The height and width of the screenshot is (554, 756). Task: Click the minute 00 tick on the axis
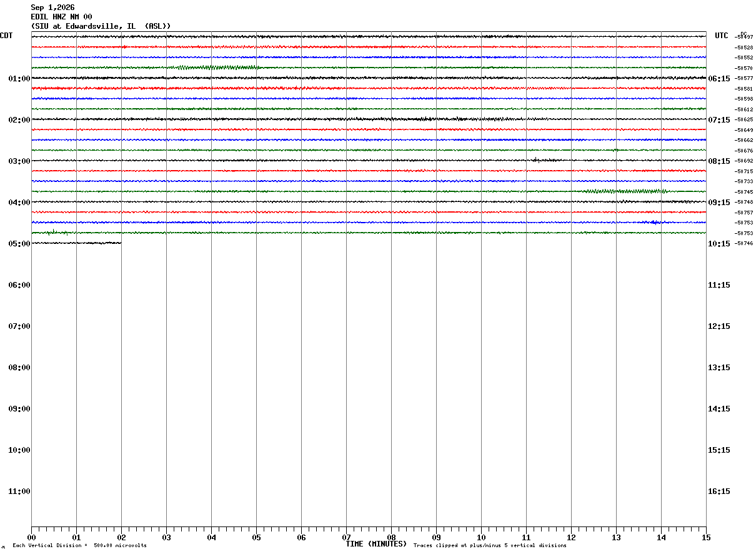pyautogui.click(x=31, y=537)
